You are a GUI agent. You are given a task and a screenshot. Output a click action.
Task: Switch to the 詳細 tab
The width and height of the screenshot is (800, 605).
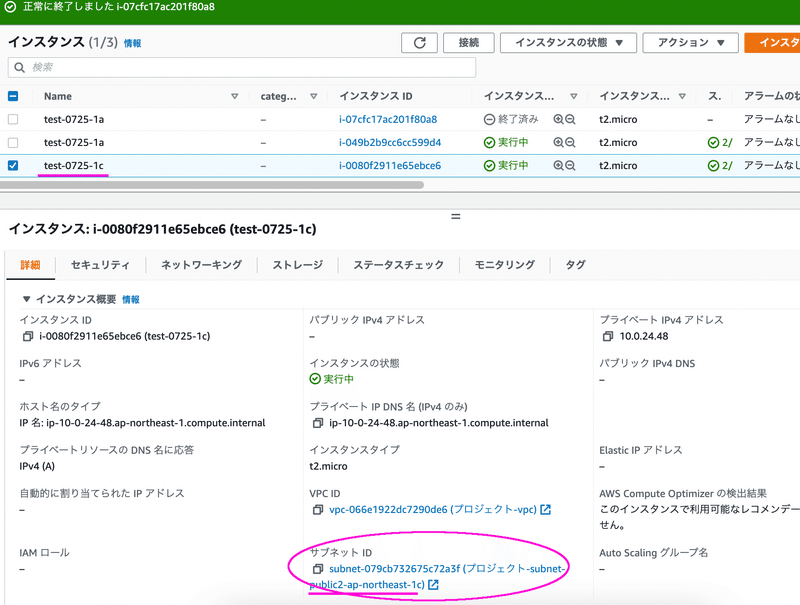(x=30, y=265)
